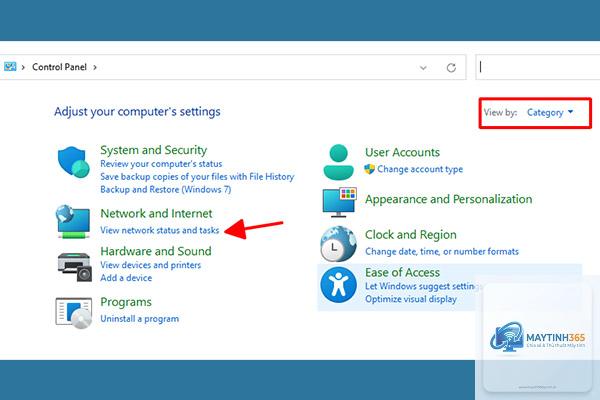The height and width of the screenshot is (400, 600).
Task: Open View devices and printers
Action: tap(150, 265)
